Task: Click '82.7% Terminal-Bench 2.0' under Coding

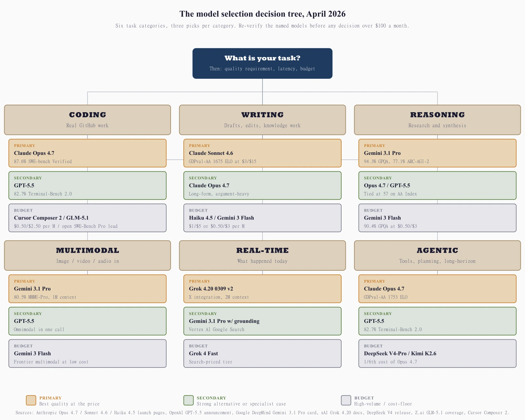Action: (x=43, y=194)
